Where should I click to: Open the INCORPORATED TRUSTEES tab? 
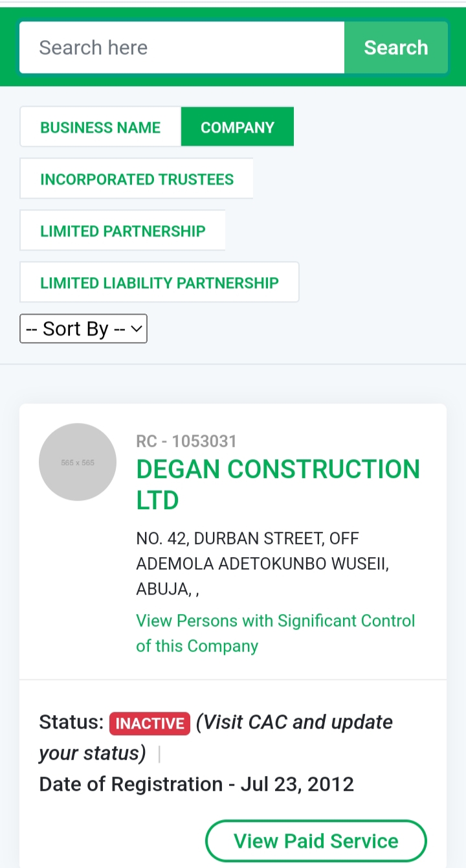[x=137, y=179]
